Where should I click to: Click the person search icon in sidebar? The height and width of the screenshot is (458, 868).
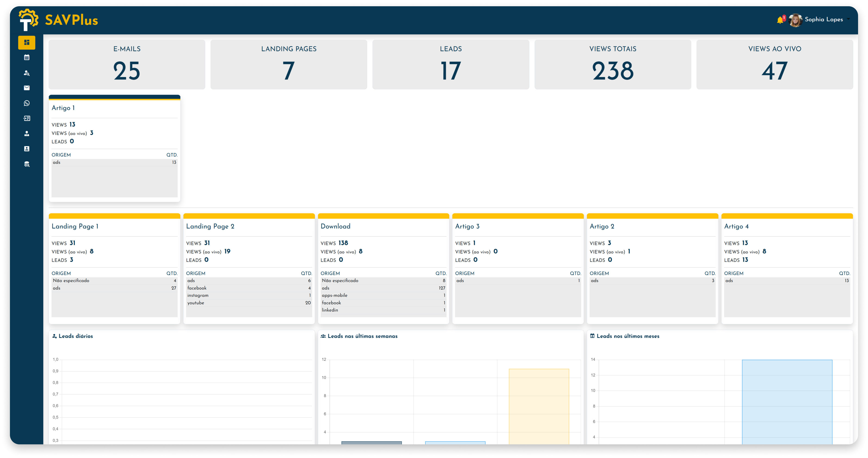pyautogui.click(x=27, y=73)
